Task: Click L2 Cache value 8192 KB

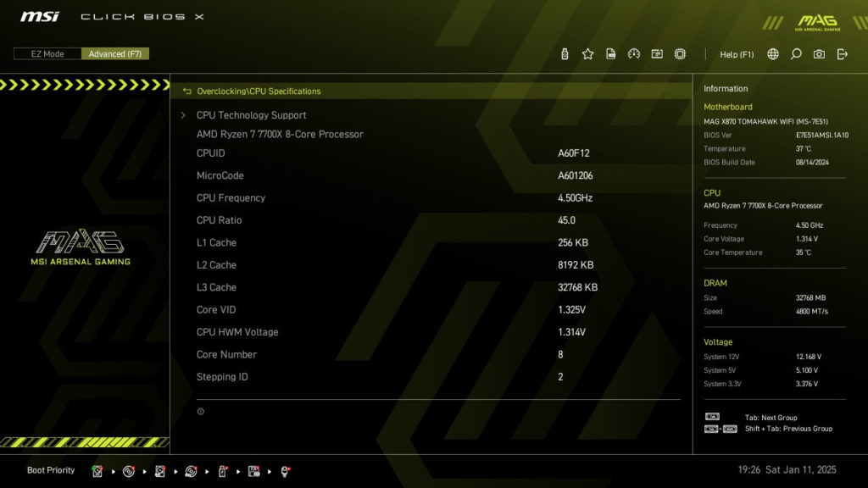Action: pos(576,265)
